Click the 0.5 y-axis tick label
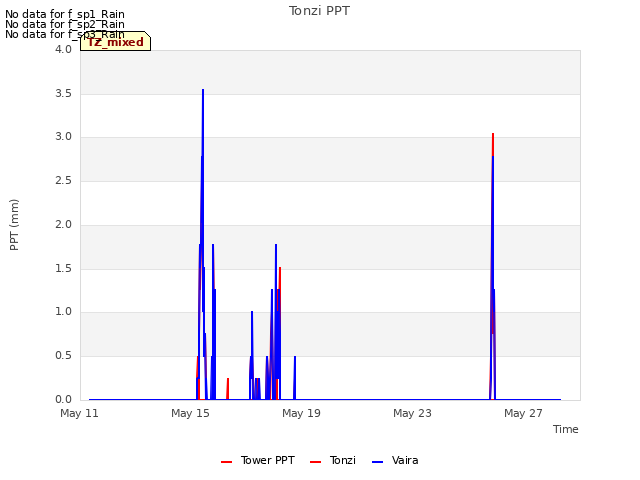640x480 pixels. point(63,356)
